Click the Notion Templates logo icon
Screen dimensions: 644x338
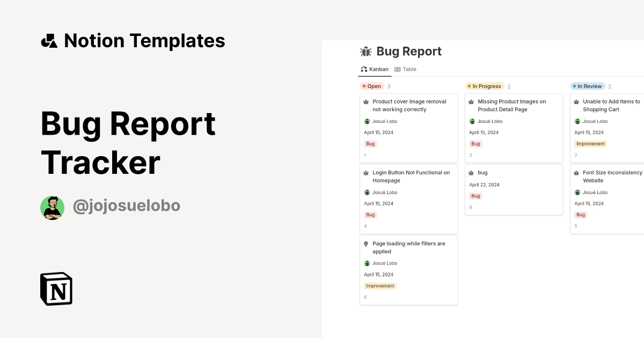pyautogui.click(x=49, y=40)
